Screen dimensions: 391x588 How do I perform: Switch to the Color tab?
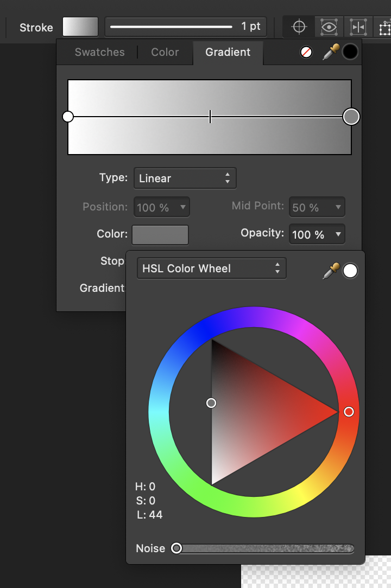(165, 52)
